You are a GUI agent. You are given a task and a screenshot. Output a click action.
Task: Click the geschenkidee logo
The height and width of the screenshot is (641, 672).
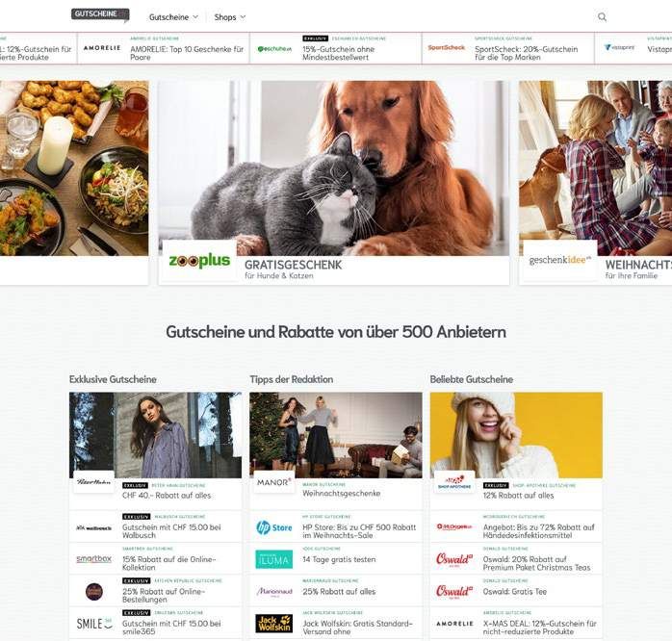(560, 260)
